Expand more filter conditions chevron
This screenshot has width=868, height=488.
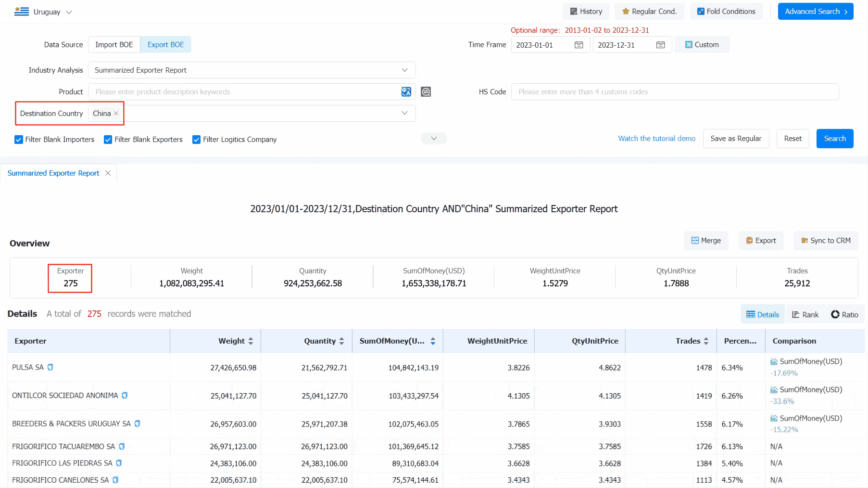point(434,139)
